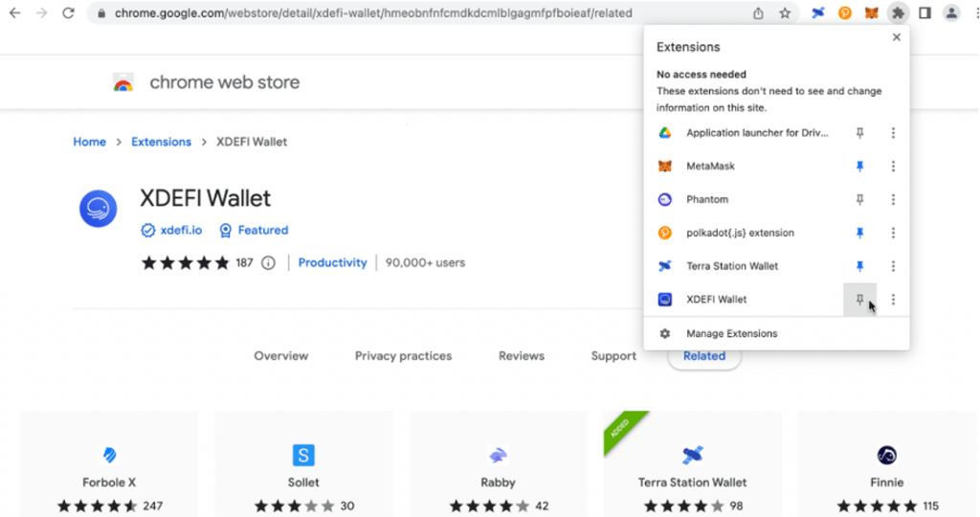This screenshot has height=517, width=980.
Task: Switch to the Reviews tab
Action: click(x=522, y=356)
